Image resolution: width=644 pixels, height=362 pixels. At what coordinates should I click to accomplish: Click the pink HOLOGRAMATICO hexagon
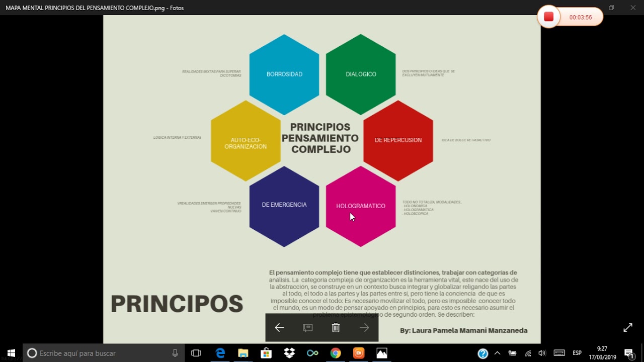point(361,207)
